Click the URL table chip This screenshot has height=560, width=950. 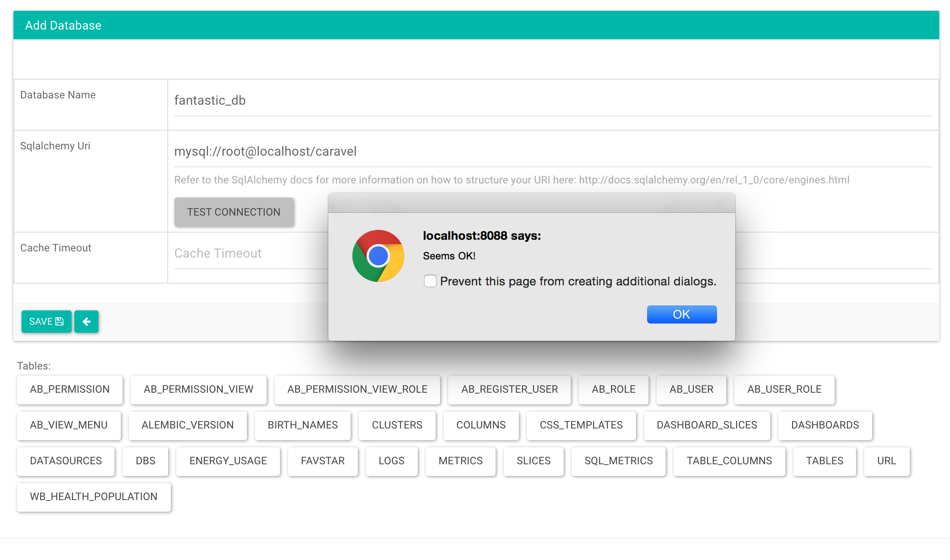point(887,461)
